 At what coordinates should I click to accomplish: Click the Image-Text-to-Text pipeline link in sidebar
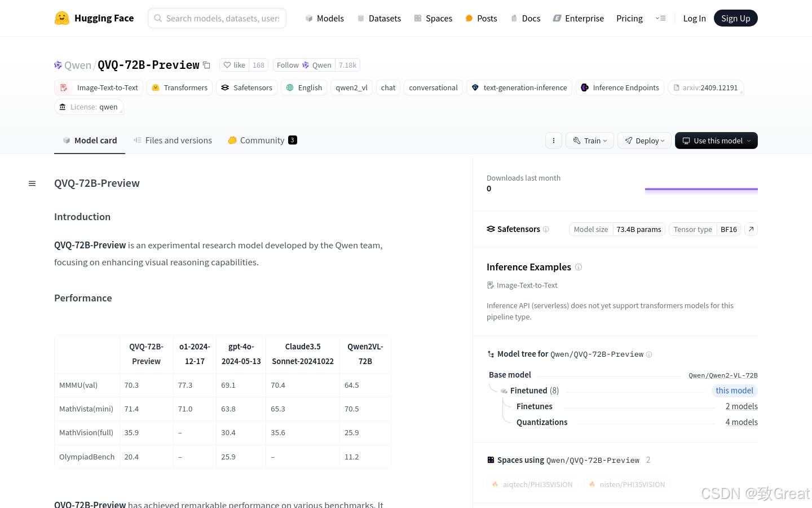pyautogui.click(x=522, y=286)
